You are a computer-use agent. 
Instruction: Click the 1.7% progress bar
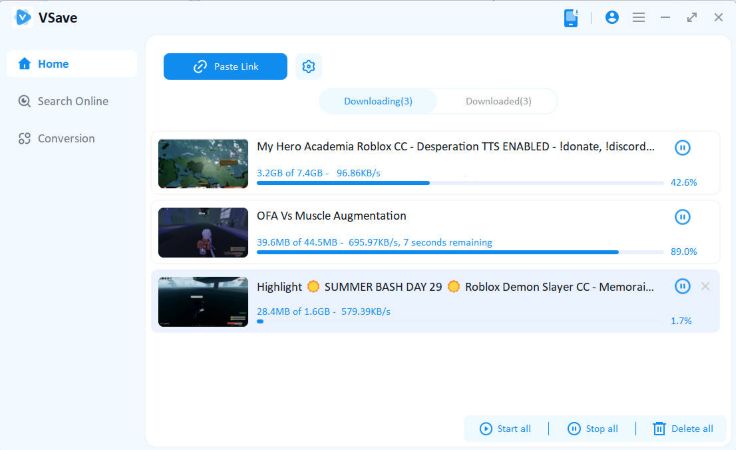[x=460, y=321]
